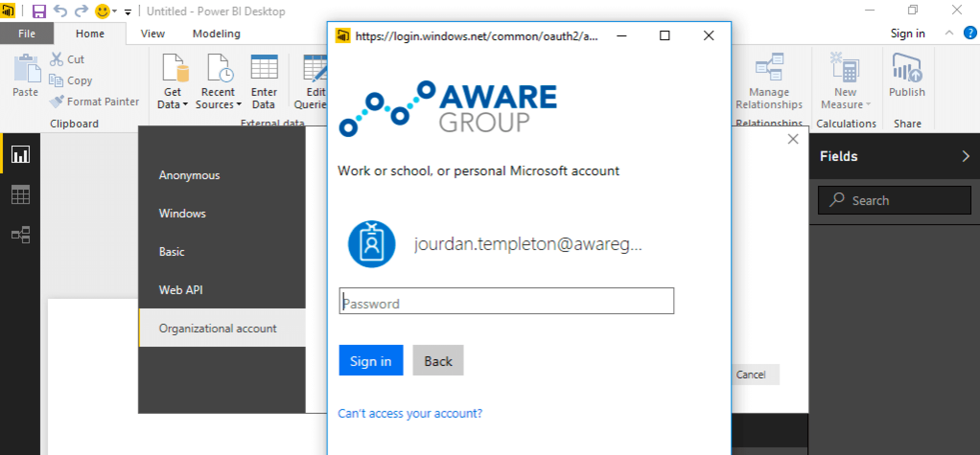
Task: Click inside the Password field
Action: pos(506,302)
